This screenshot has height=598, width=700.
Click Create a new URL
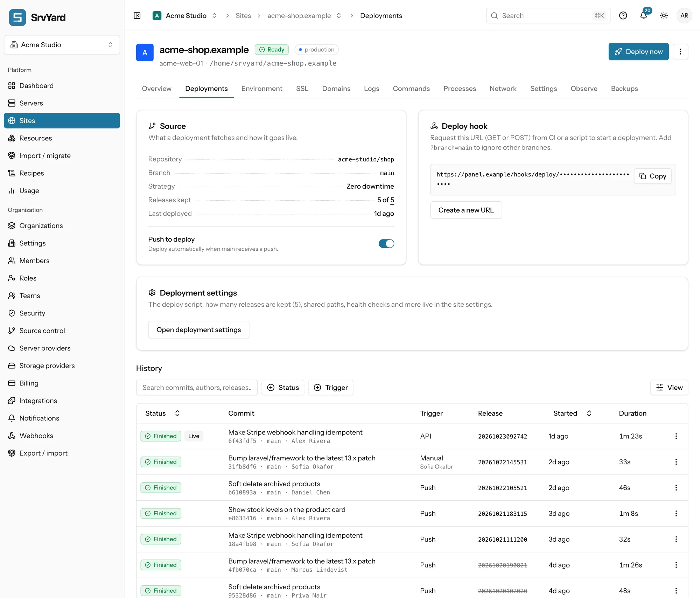(466, 210)
